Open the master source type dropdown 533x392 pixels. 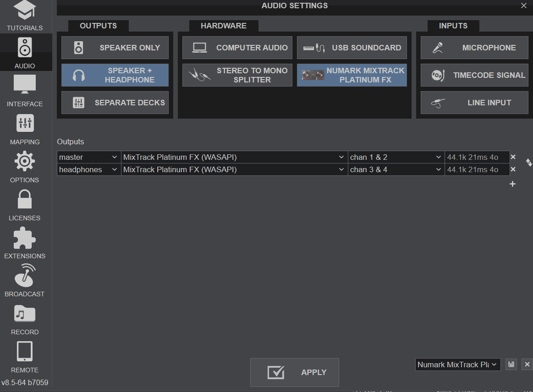pyautogui.click(x=89, y=157)
